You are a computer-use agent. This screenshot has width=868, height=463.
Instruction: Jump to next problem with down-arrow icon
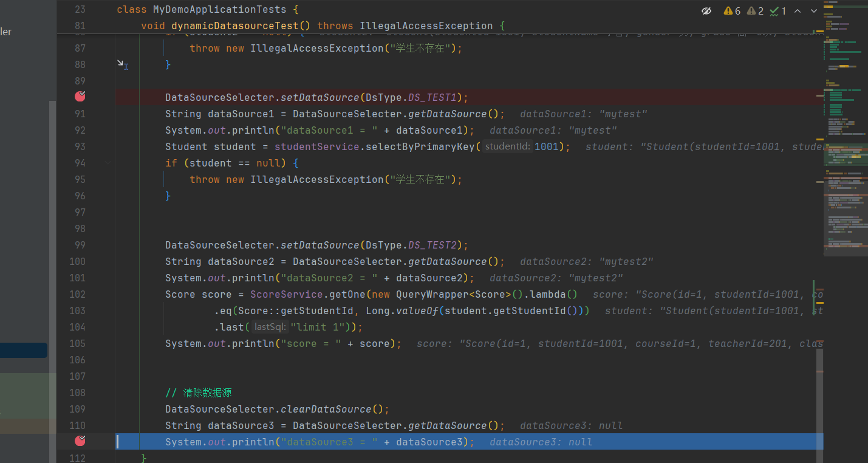coord(814,10)
